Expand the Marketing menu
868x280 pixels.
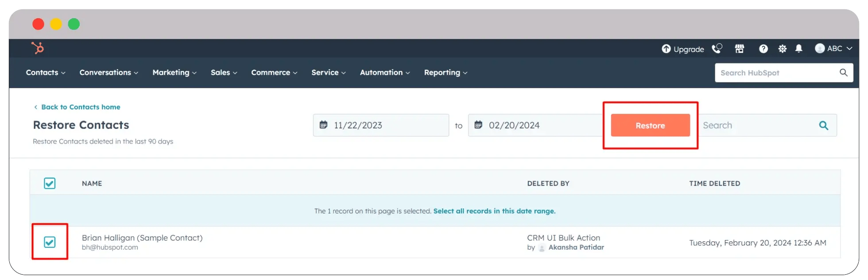click(174, 73)
